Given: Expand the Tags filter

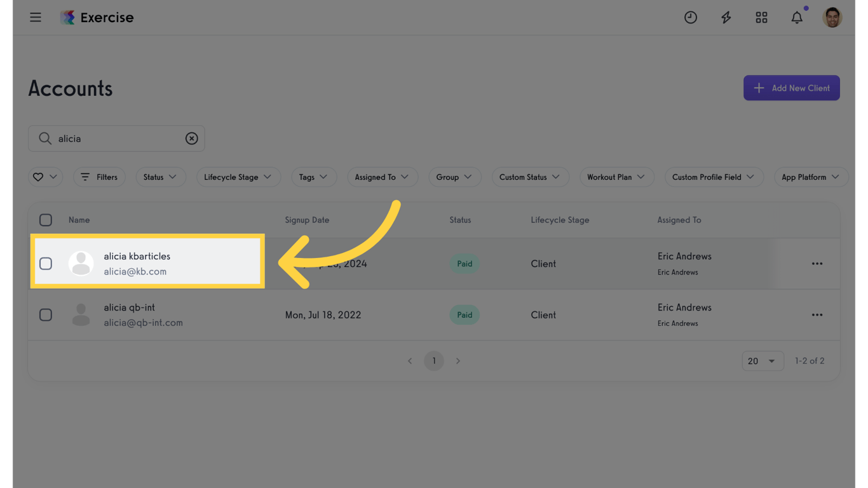Looking at the screenshot, I should point(314,177).
